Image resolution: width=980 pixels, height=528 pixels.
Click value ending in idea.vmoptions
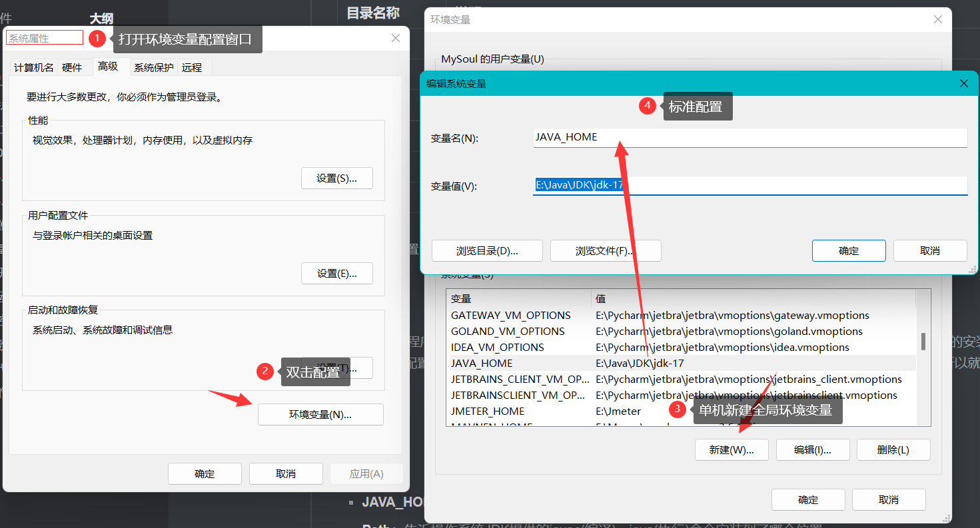pyautogui.click(x=723, y=347)
